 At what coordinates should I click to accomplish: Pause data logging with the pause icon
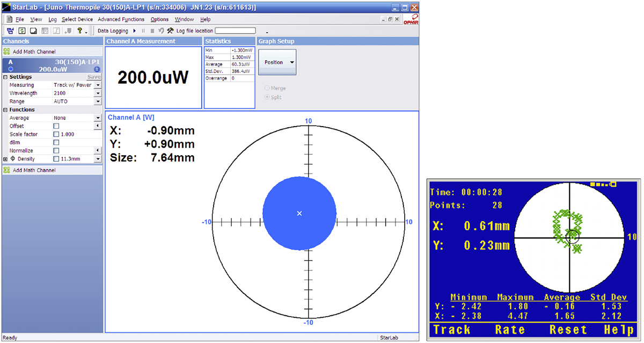point(143,31)
